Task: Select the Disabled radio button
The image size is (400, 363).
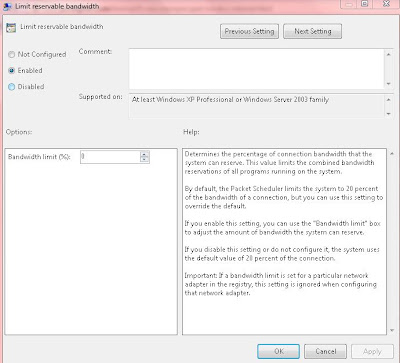Action: click(12, 87)
